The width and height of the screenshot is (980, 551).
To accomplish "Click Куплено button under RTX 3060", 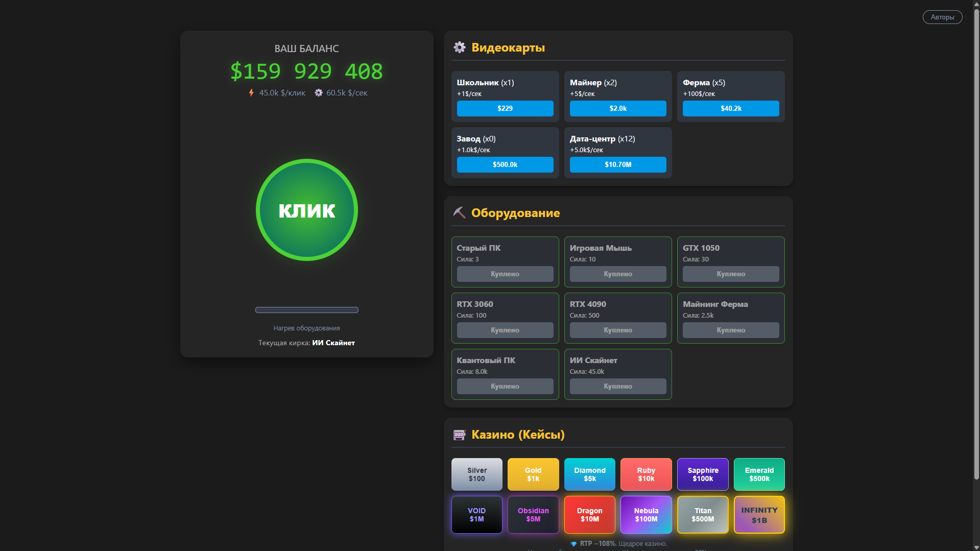I will [x=505, y=330].
